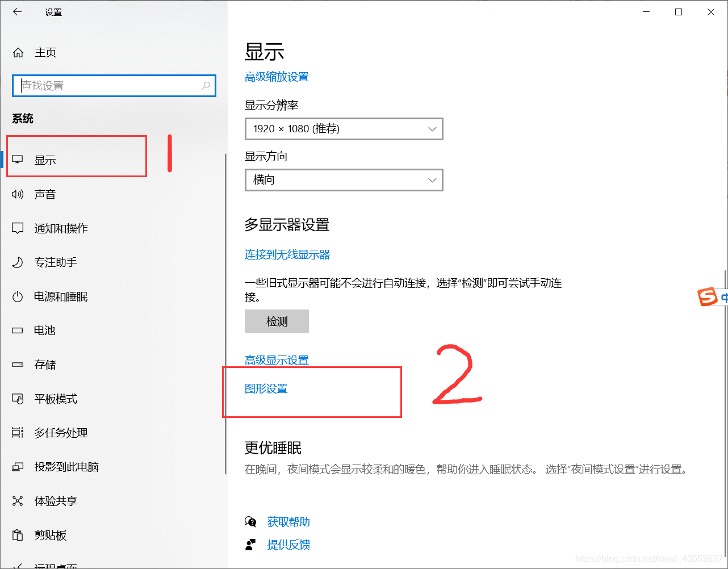This screenshot has height=569, width=728.
Task: Select the Sound (声音) speaker icon
Action: click(18, 194)
